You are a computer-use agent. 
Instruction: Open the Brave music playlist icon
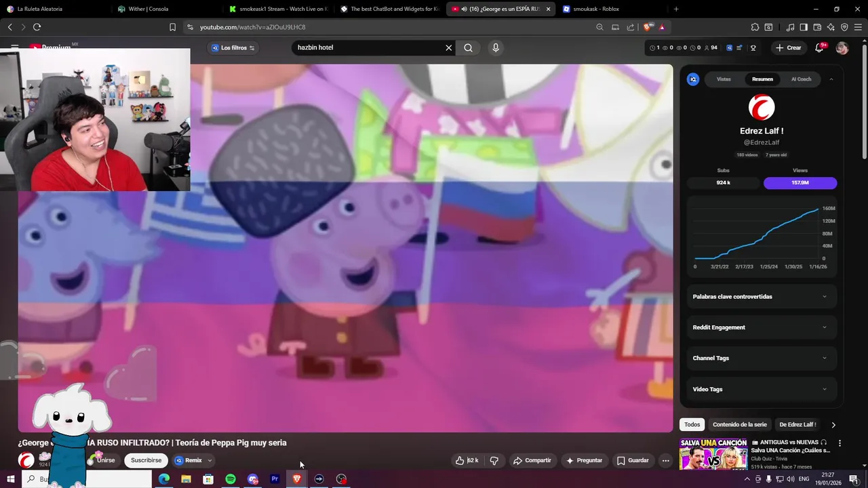point(790,27)
